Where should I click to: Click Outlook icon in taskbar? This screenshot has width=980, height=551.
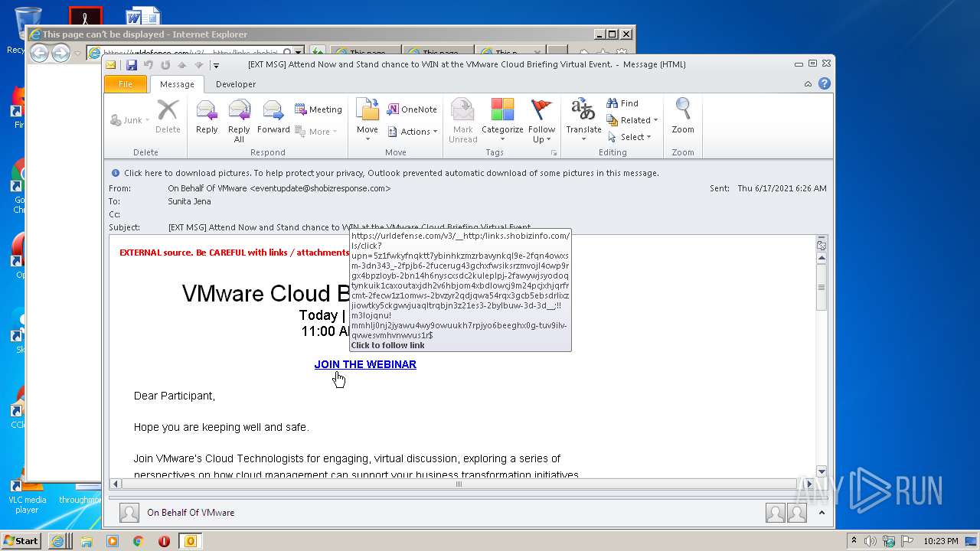191,541
